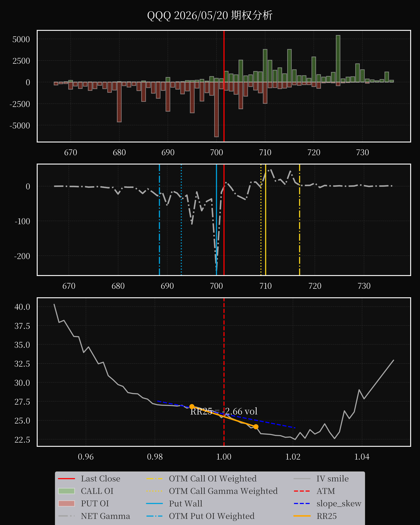
Task: Click the "1.00" moneyness tick label
Action: click(x=224, y=457)
